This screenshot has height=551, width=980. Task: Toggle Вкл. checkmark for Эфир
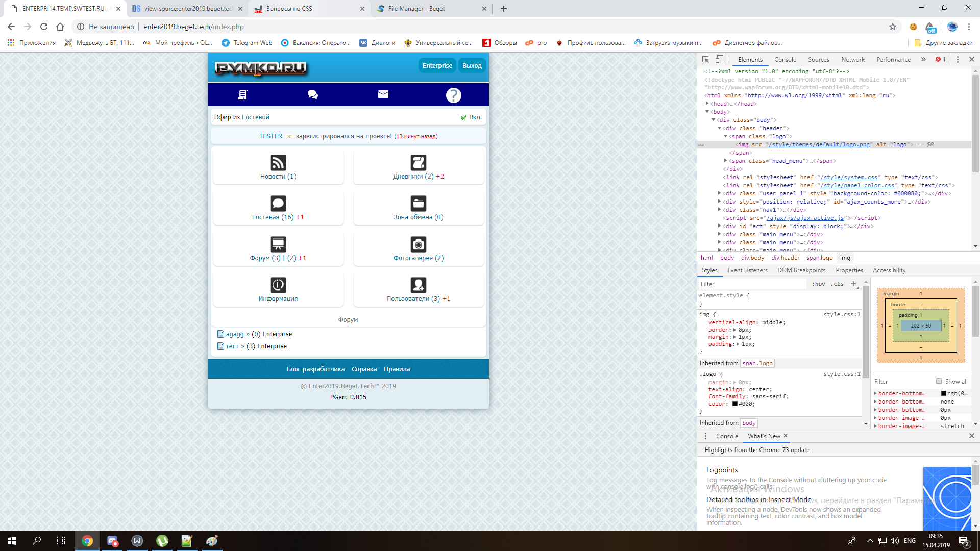coord(463,117)
